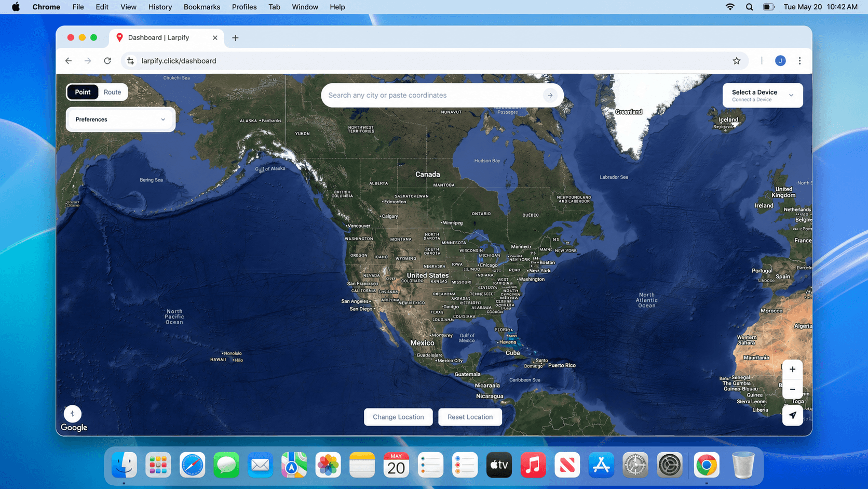Click the 'Canada' map label
The image size is (868, 489).
(x=427, y=175)
